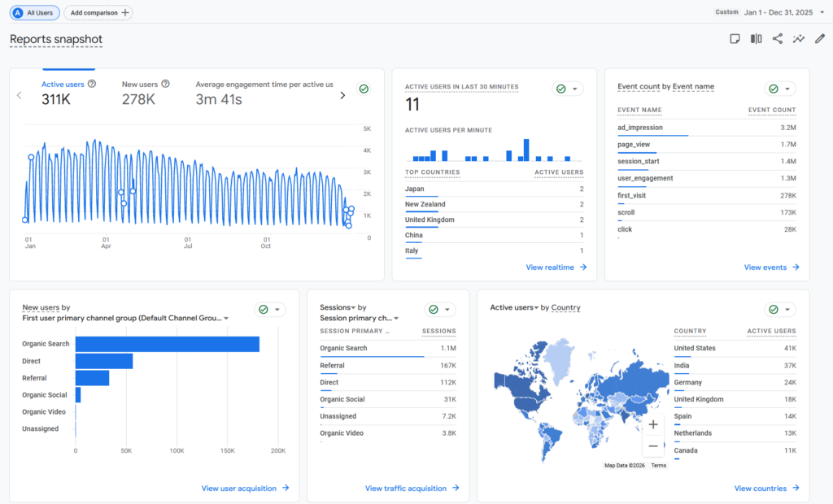This screenshot has width=833, height=504.
Task: Share this report using share icon
Action: [x=778, y=39]
